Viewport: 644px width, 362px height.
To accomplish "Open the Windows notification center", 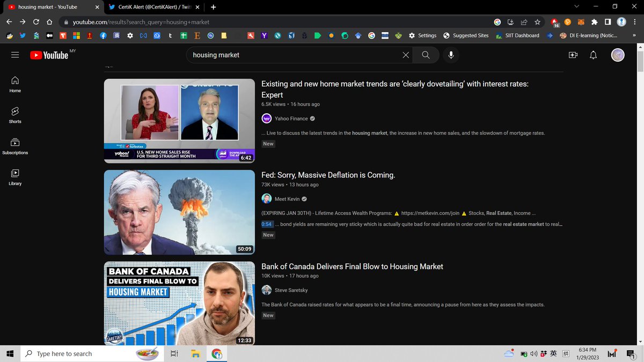I will click(631, 353).
